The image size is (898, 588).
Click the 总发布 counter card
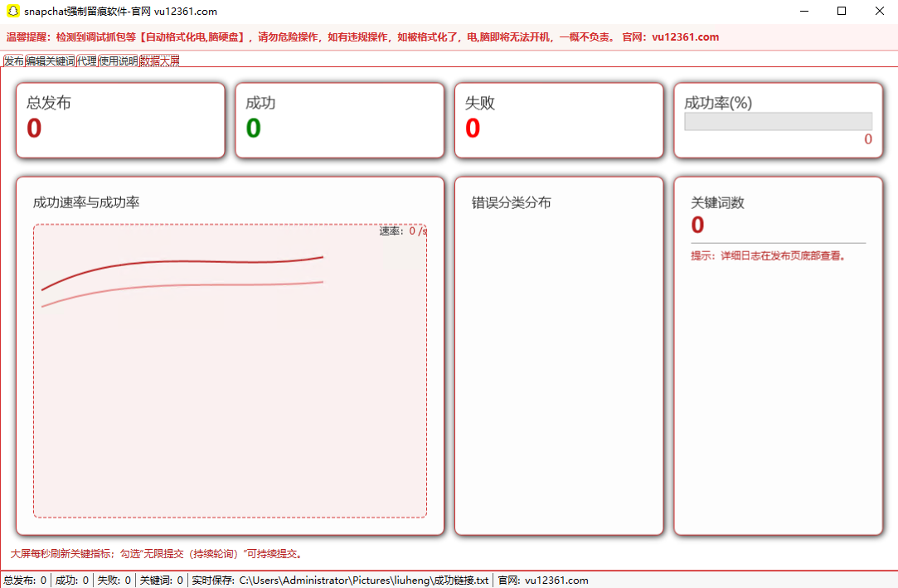pyautogui.click(x=120, y=120)
